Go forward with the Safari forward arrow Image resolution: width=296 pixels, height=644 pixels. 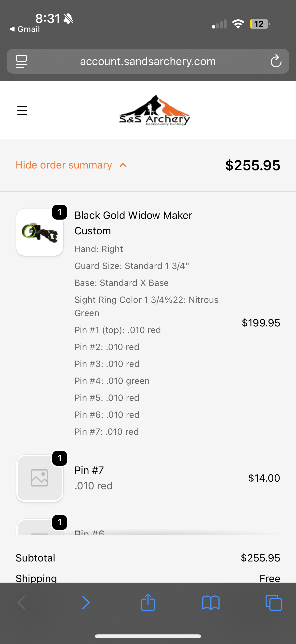(85, 602)
